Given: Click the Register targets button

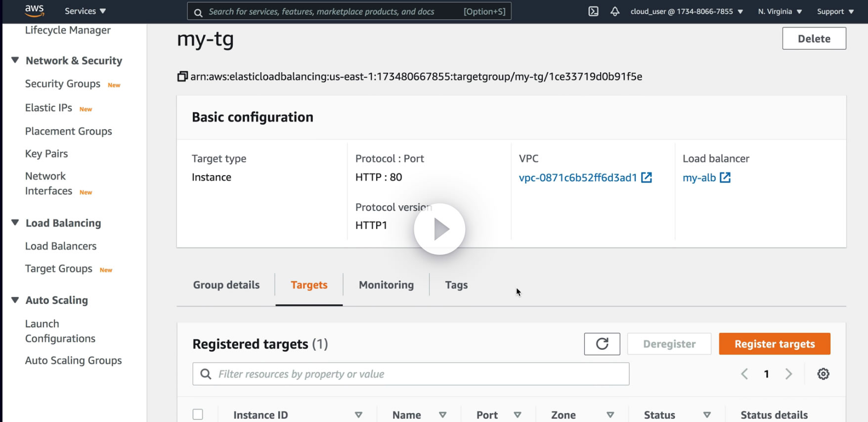Looking at the screenshot, I should 774,344.
